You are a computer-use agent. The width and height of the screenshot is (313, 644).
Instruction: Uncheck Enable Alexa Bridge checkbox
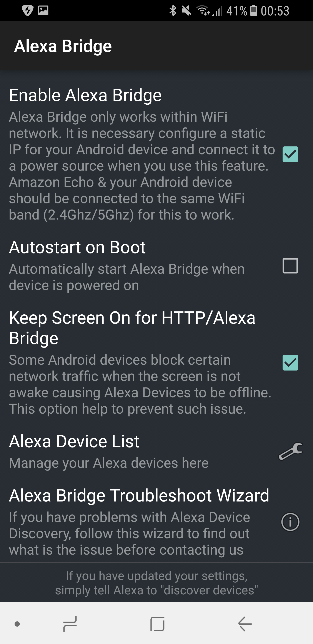(290, 154)
